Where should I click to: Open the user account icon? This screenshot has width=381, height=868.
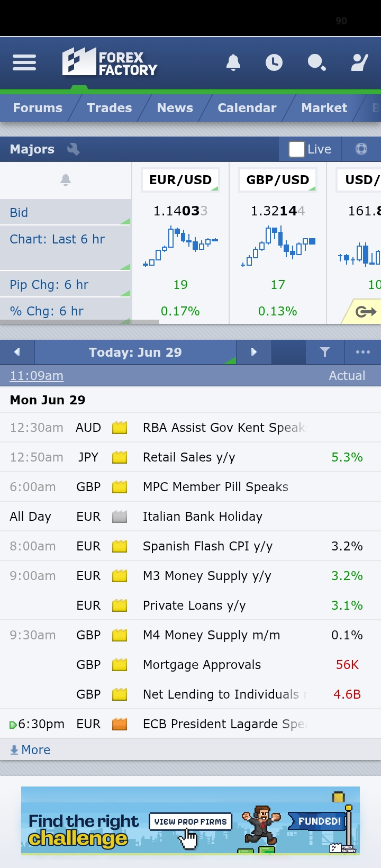pyautogui.click(x=360, y=62)
